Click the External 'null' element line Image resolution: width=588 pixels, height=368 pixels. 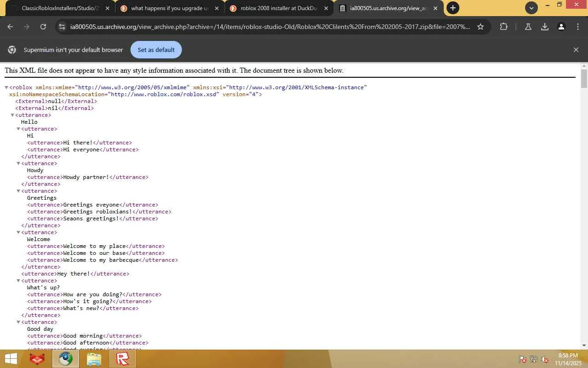56,101
